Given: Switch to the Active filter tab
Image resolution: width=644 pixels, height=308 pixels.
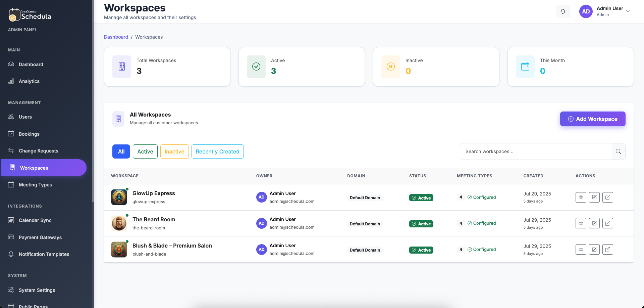Looking at the screenshot, I should click(x=145, y=151).
